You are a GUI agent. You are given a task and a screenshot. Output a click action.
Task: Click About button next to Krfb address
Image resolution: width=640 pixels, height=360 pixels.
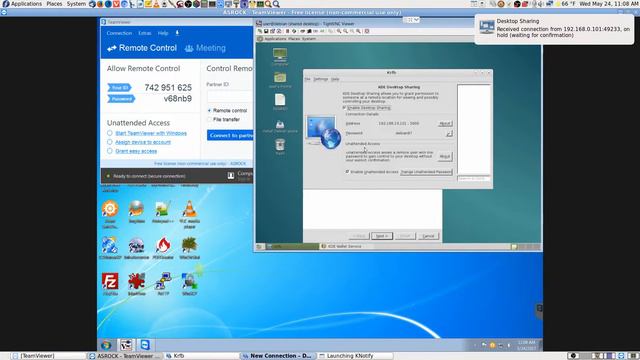(x=444, y=123)
